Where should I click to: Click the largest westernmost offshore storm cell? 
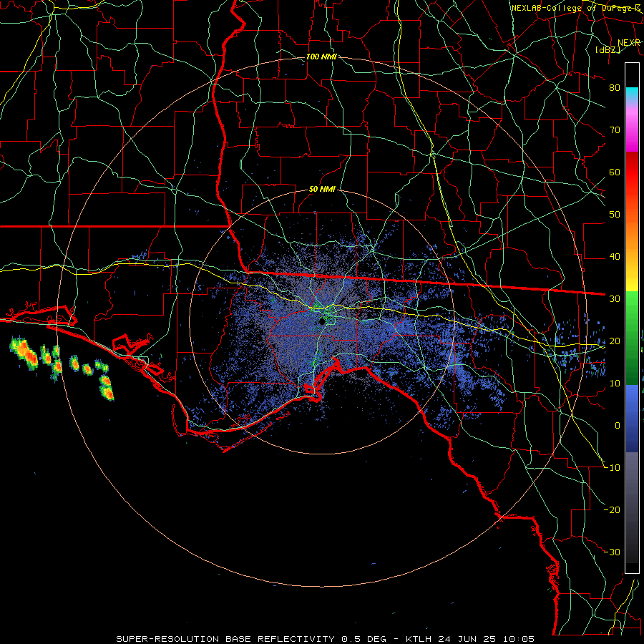(24, 353)
